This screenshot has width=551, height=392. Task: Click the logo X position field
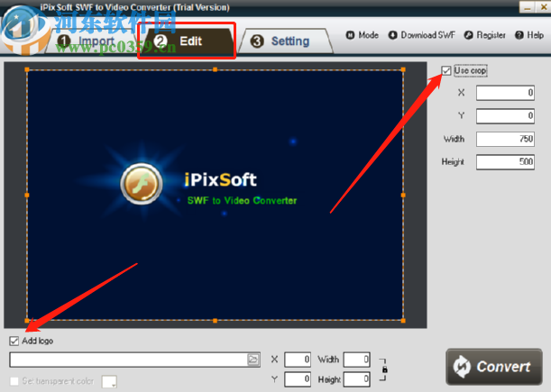click(298, 360)
